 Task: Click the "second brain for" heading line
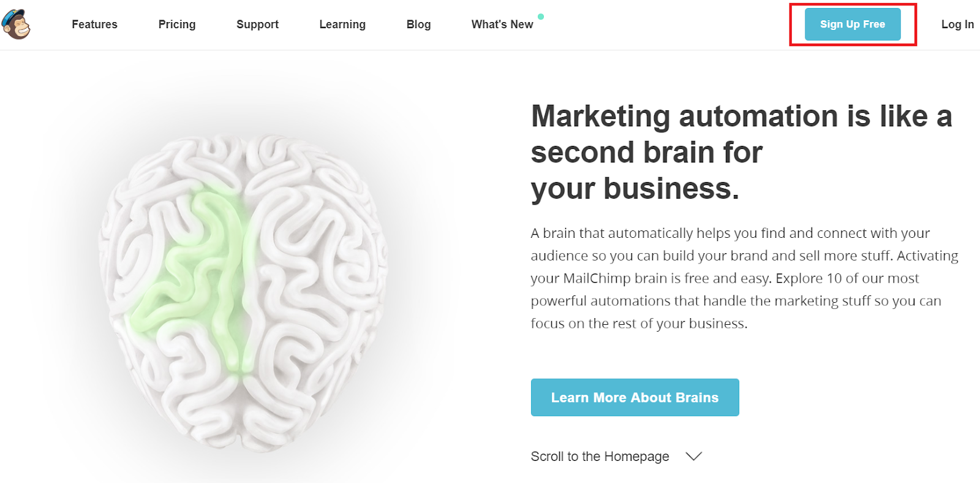[x=646, y=152]
